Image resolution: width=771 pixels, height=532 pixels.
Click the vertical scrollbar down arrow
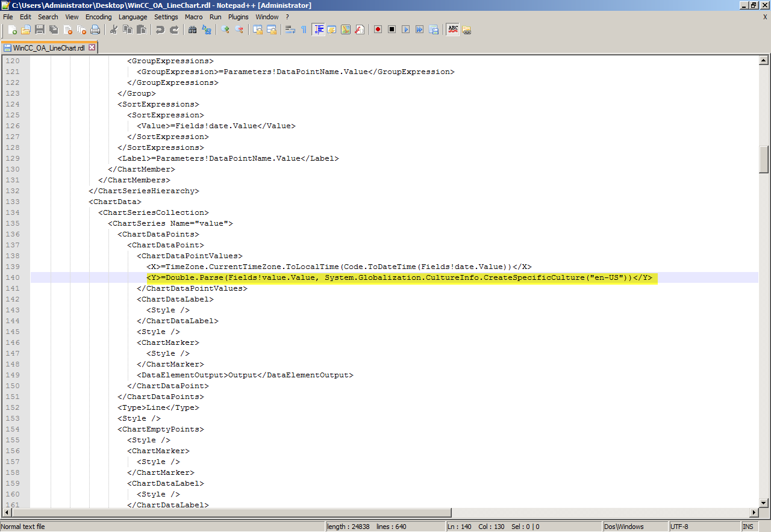point(763,503)
